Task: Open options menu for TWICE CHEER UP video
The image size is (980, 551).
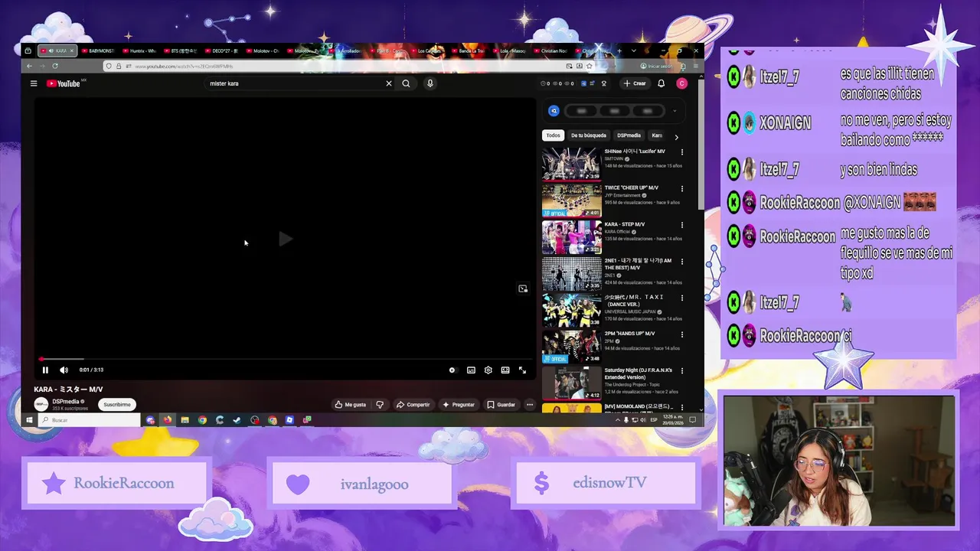Action: (681, 188)
